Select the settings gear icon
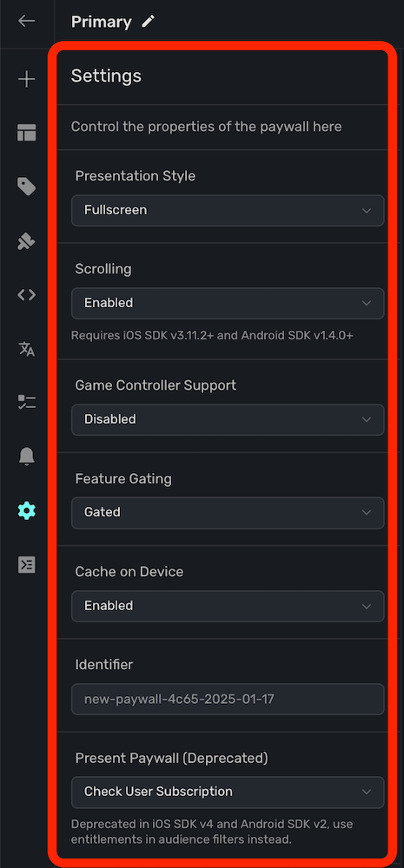This screenshot has height=868, width=404. click(x=27, y=510)
